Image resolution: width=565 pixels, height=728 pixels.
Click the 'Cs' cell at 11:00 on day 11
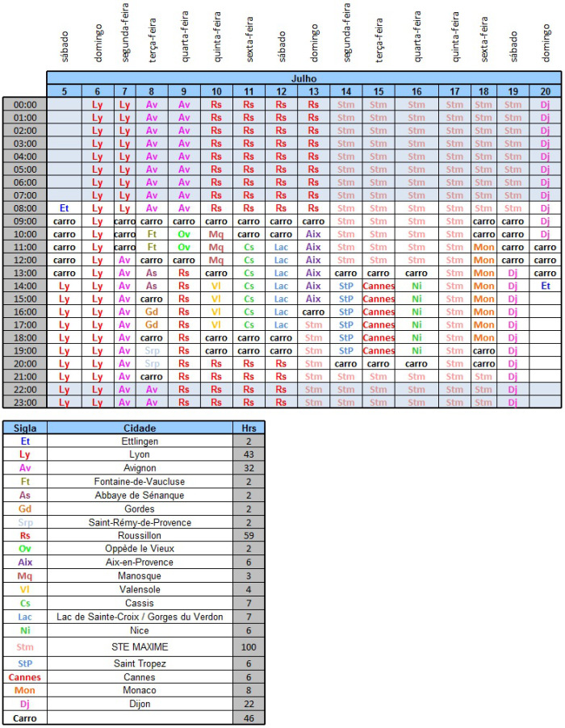pyautogui.click(x=249, y=247)
